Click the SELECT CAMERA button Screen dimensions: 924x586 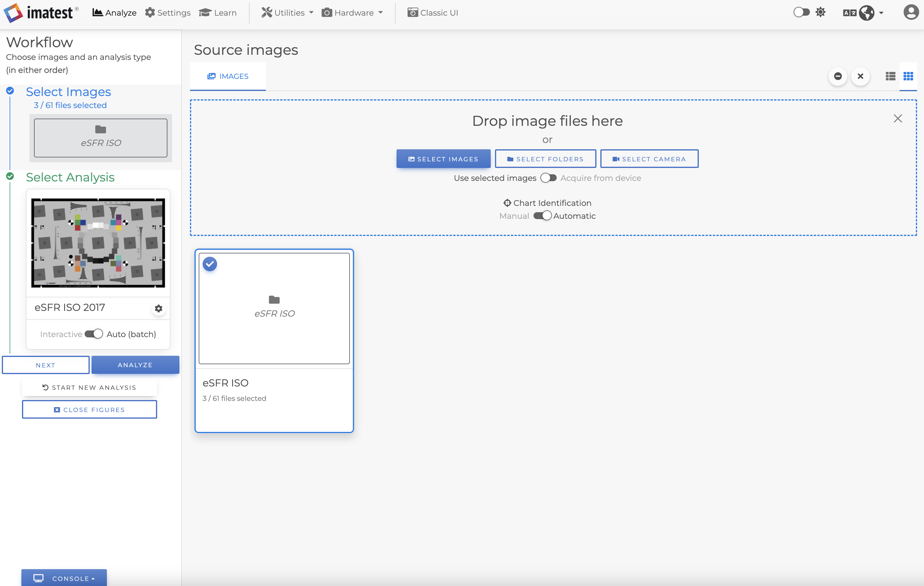pos(649,159)
